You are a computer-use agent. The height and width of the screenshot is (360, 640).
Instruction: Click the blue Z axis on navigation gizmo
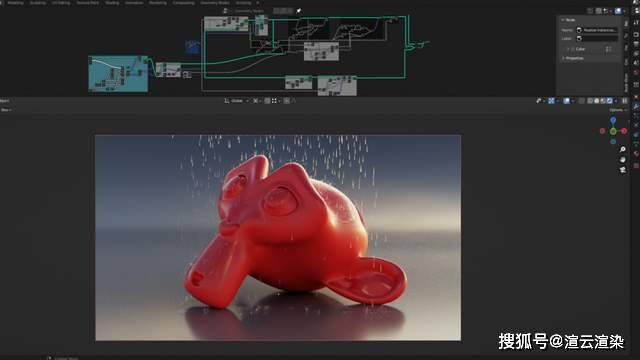(613, 120)
